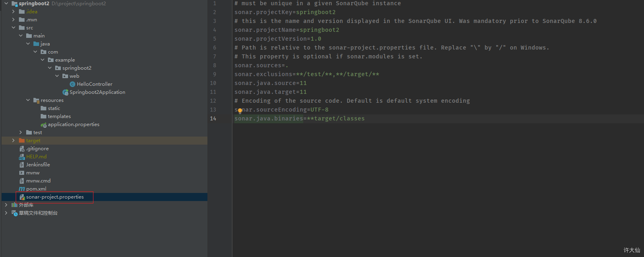Select pom.xml in project tree

[36, 189]
